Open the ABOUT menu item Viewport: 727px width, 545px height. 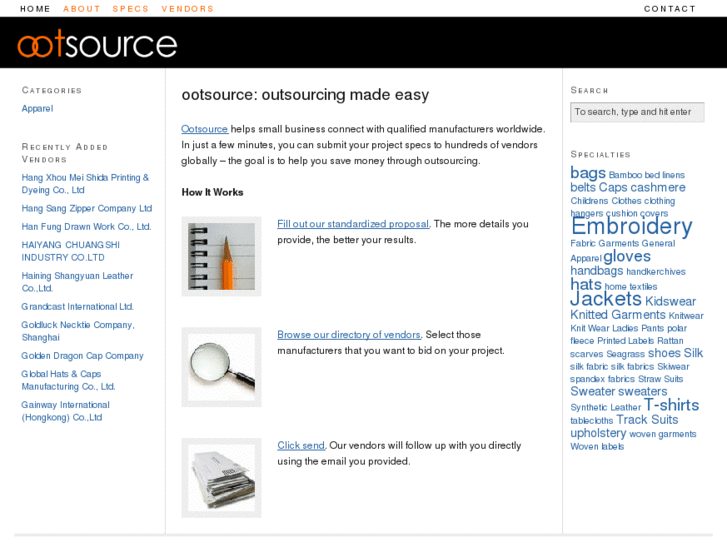[82, 9]
